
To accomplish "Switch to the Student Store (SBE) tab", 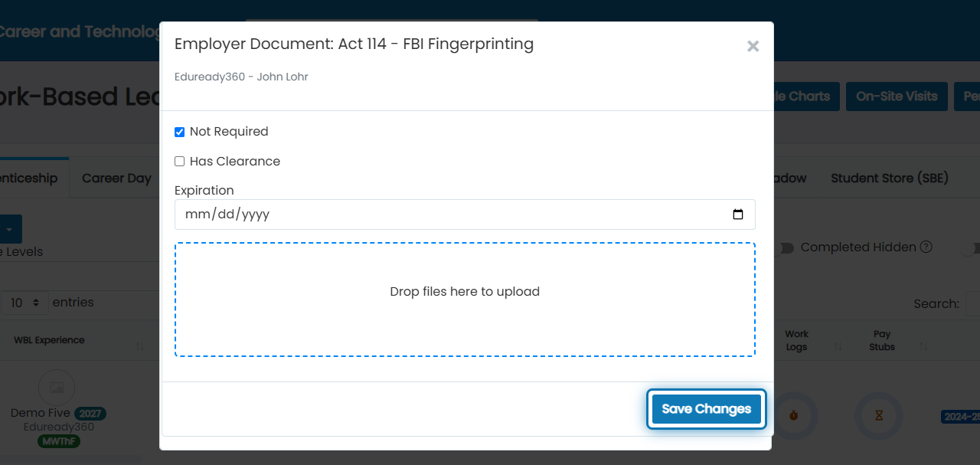I will click(x=890, y=178).
